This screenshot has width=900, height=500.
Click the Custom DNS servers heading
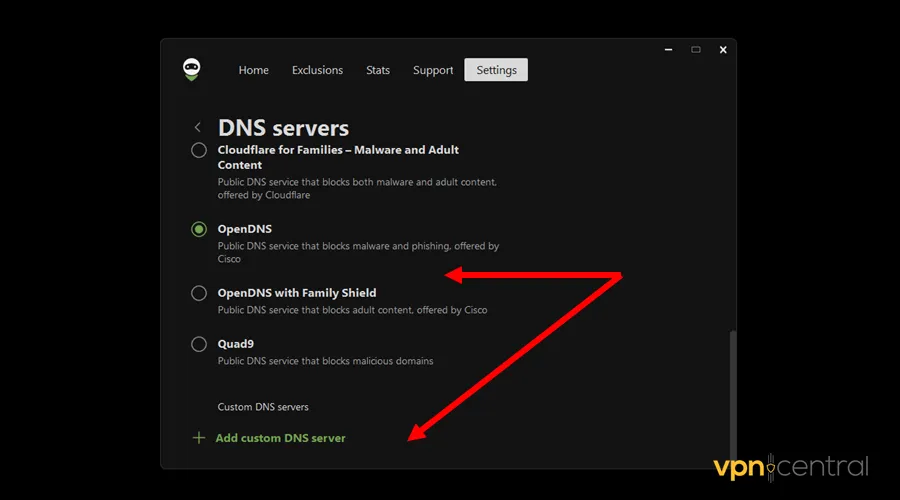[x=263, y=407]
